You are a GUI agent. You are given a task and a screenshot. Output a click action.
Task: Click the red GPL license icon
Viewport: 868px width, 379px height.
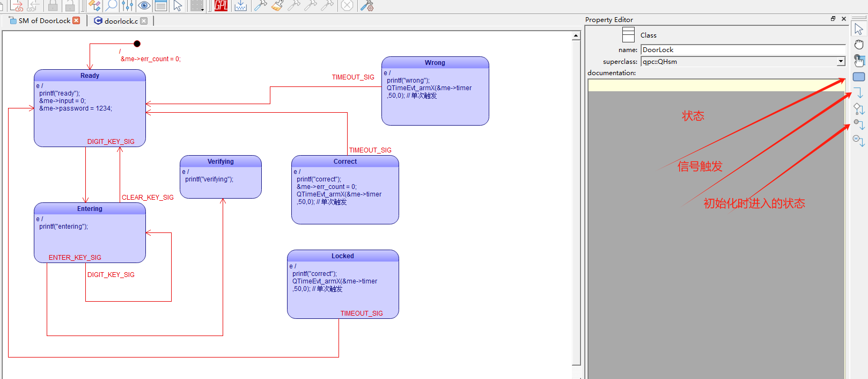coord(221,6)
